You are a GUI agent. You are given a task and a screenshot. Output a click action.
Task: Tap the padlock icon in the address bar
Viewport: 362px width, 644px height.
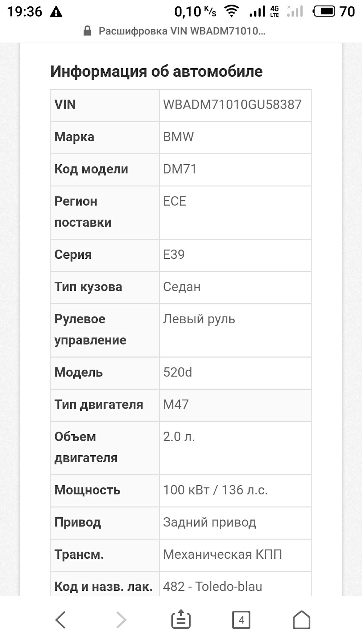point(87,32)
